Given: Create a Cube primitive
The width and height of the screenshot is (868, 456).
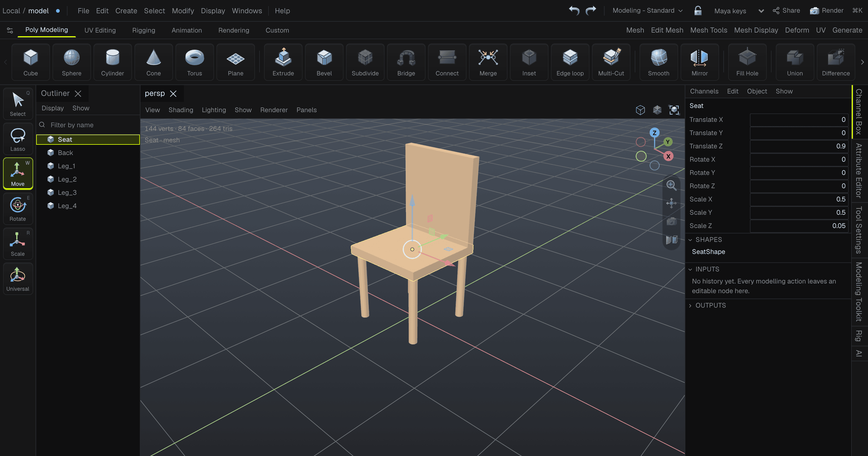Looking at the screenshot, I should (x=31, y=62).
